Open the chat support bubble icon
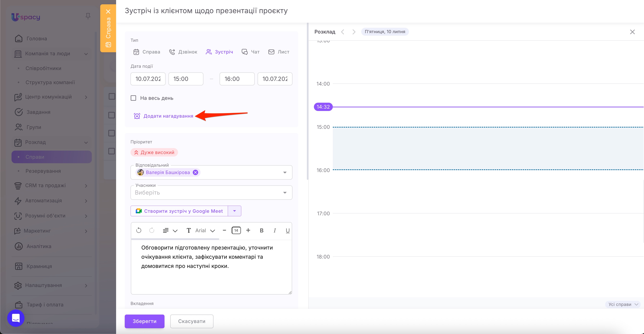 coord(16,318)
